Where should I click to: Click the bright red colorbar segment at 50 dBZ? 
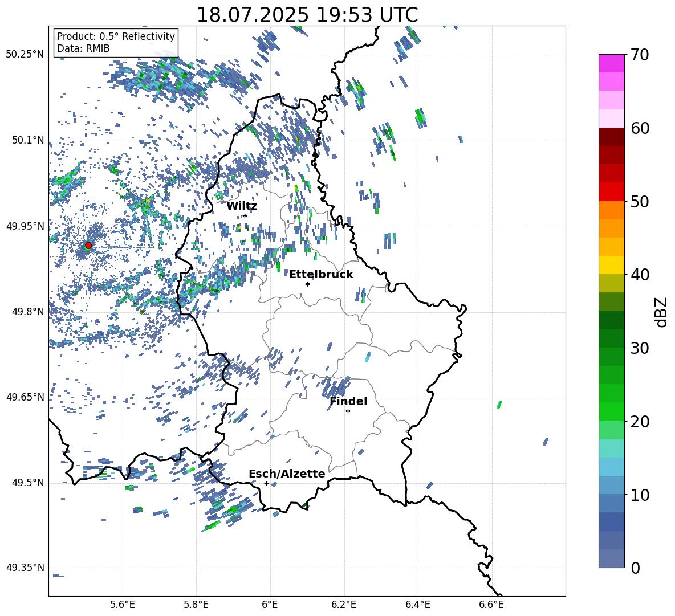611,192
